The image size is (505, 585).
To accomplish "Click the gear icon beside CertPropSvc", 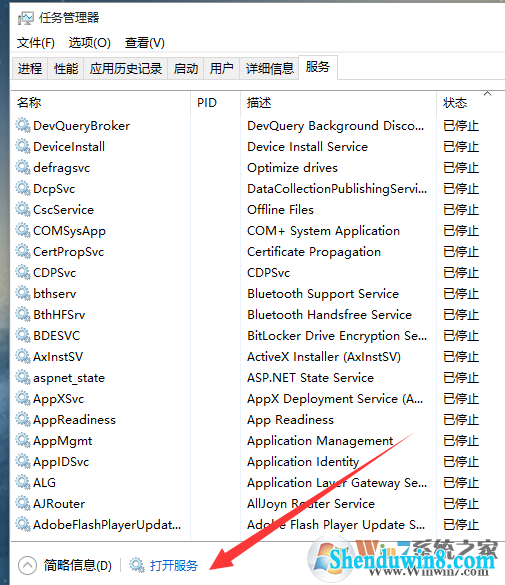I will tap(23, 251).
